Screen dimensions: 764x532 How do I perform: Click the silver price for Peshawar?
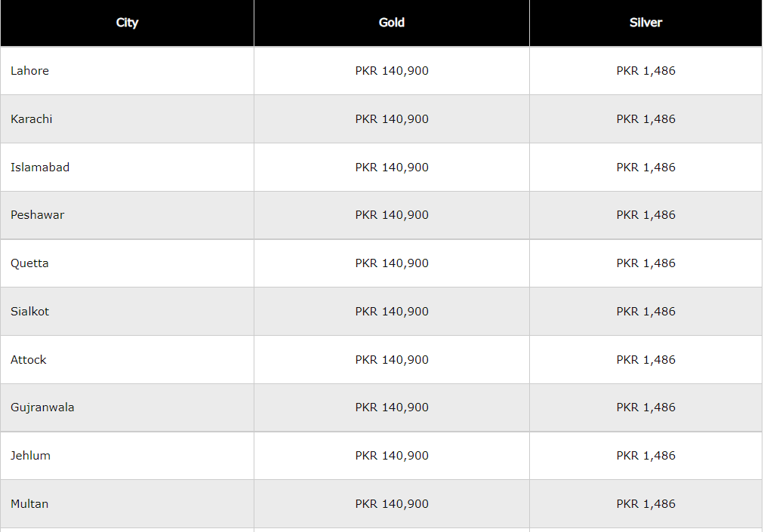click(645, 215)
